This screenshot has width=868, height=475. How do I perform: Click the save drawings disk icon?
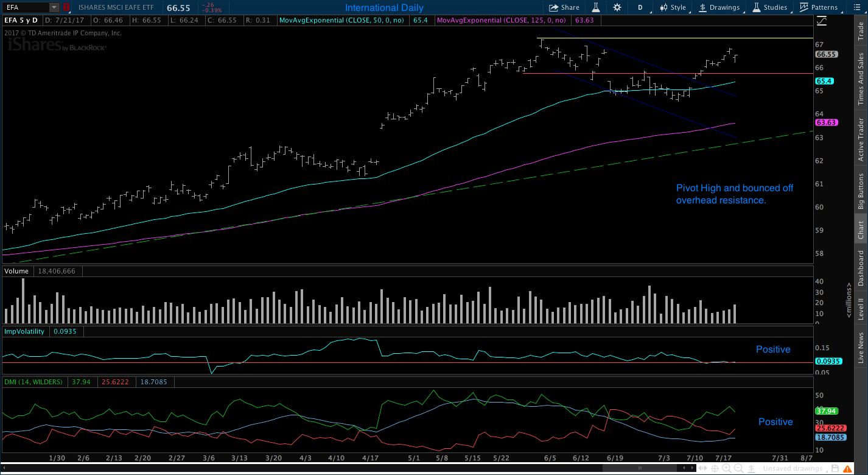[834, 469]
